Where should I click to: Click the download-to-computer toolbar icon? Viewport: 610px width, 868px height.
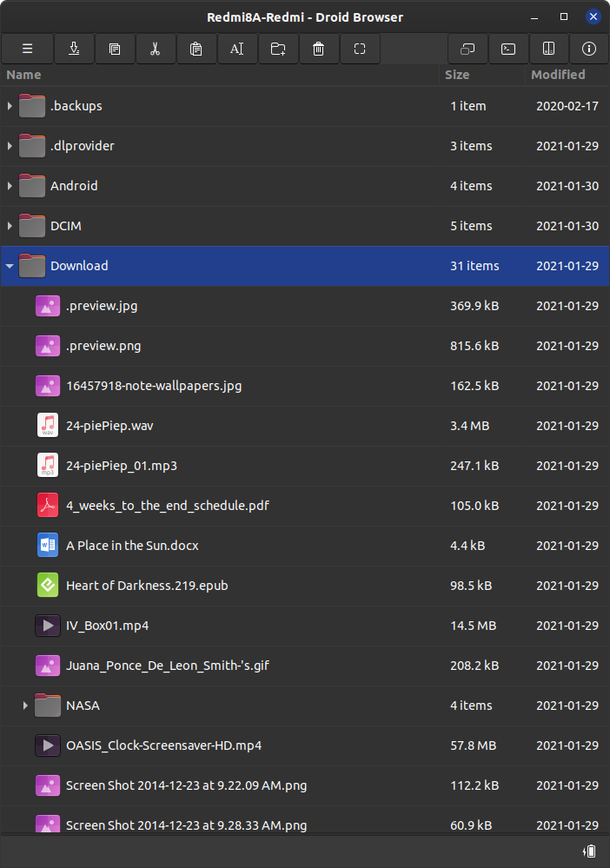74,49
